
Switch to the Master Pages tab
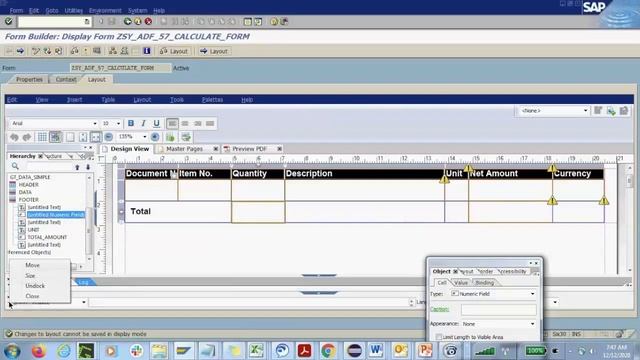pyautogui.click(x=184, y=149)
